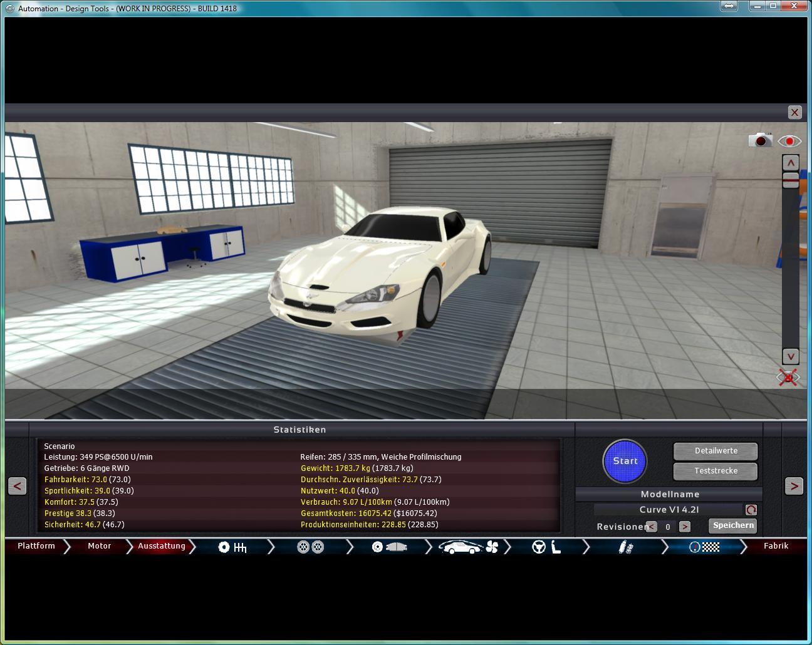
Task: Decrease the Revisionen number with left arrow
Action: (652, 527)
